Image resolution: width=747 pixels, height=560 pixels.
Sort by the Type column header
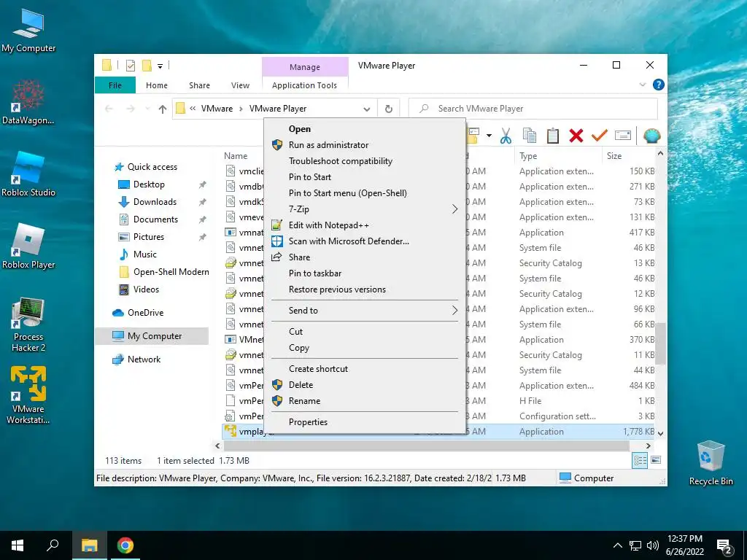point(557,156)
